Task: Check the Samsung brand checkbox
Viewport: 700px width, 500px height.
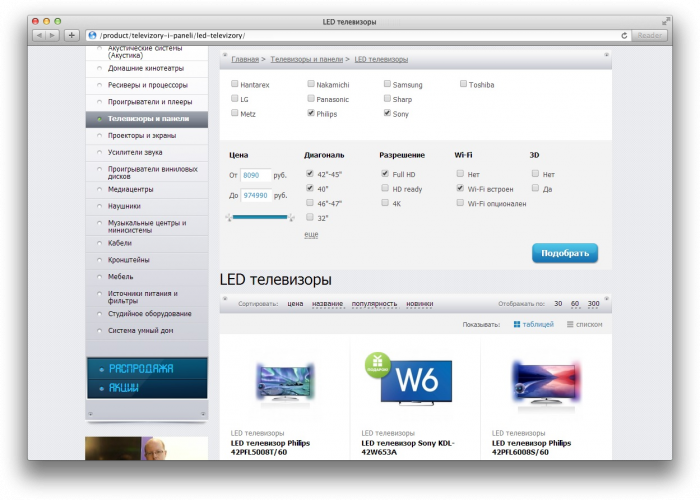Action: (x=387, y=83)
